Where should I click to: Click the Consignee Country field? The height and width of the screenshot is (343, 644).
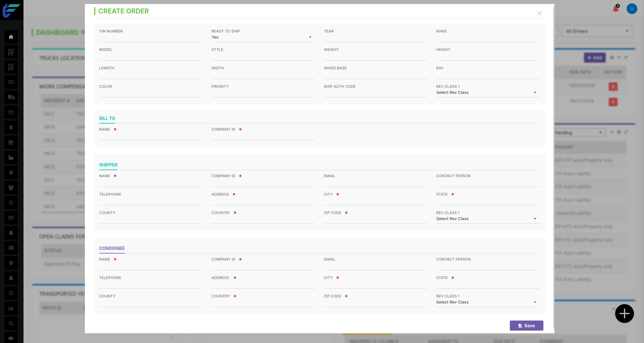tap(263, 303)
